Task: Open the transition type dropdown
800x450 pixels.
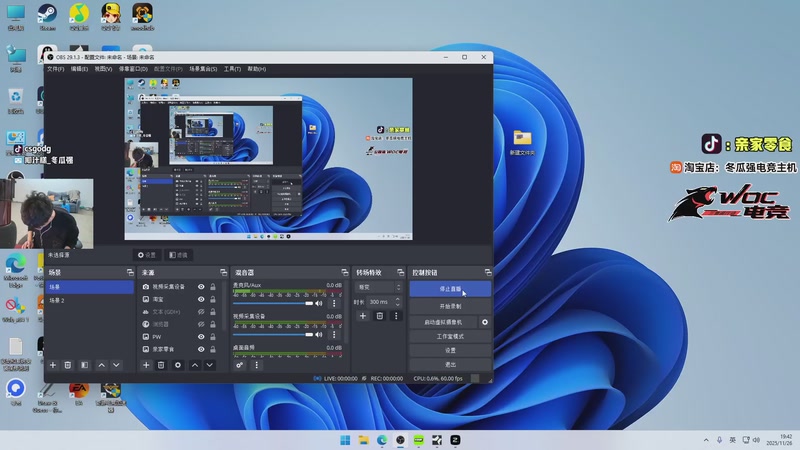Action: [x=379, y=287]
